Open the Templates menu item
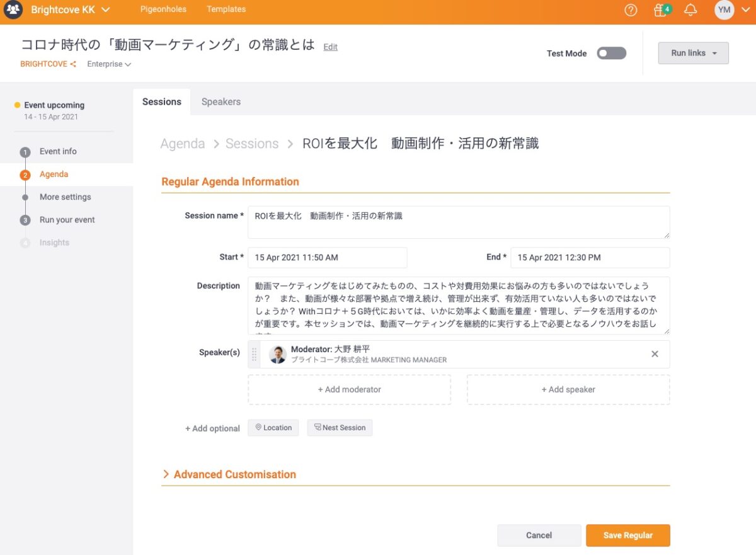 (x=226, y=9)
